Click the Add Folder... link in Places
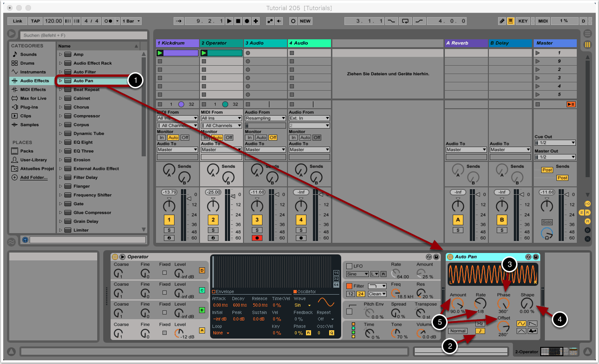This screenshot has height=364, width=599. [x=34, y=178]
